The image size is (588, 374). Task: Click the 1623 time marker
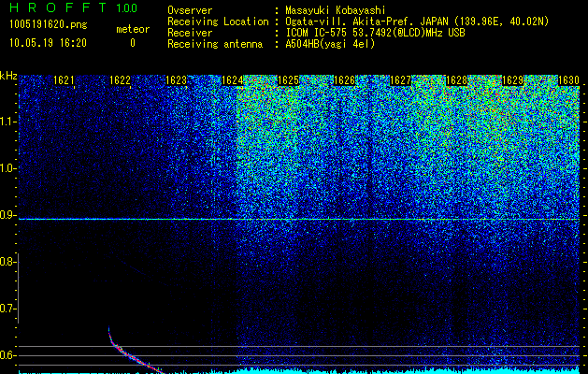177,80
